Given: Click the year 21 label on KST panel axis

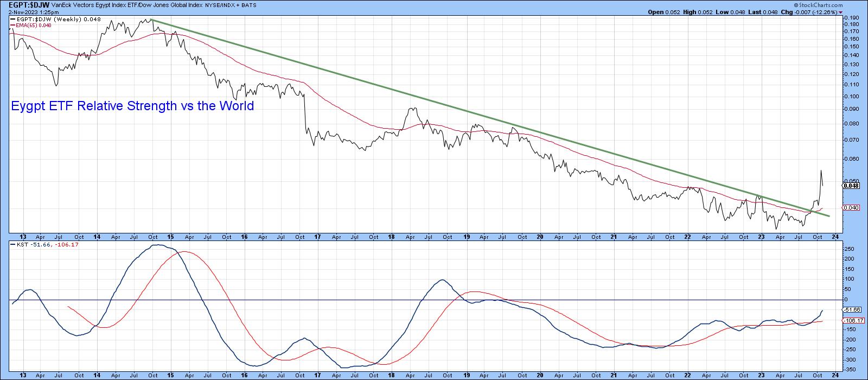Looking at the screenshot, I should [x=614, y=374].
